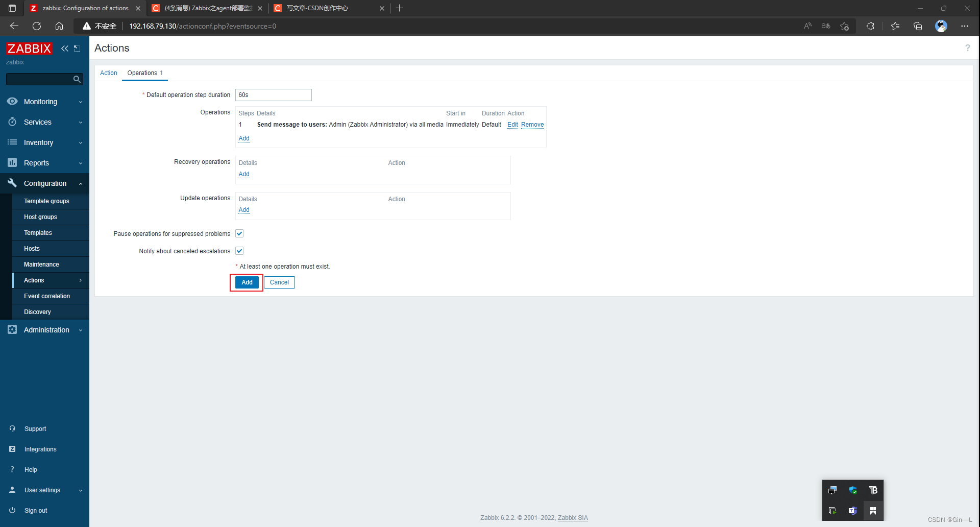Expand the Reports menu
Screen dimensions: 980x527
tap(81, 163)
